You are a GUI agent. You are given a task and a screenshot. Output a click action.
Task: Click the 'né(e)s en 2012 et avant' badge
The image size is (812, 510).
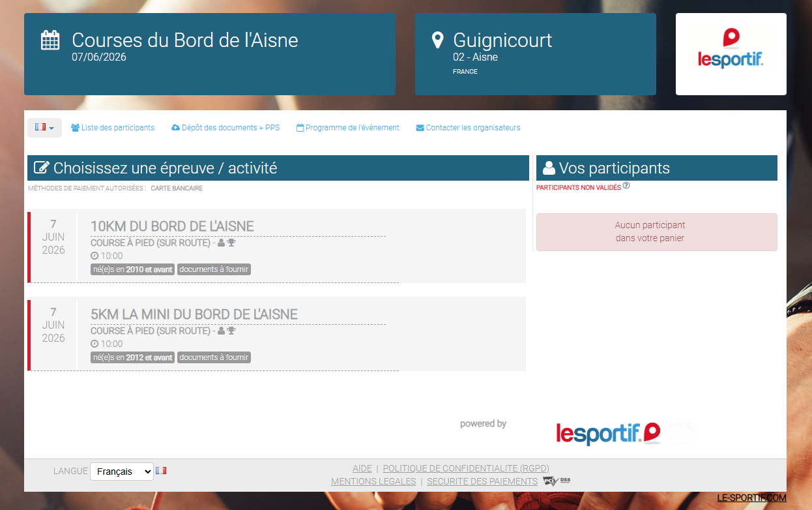(x=133, y=357)
